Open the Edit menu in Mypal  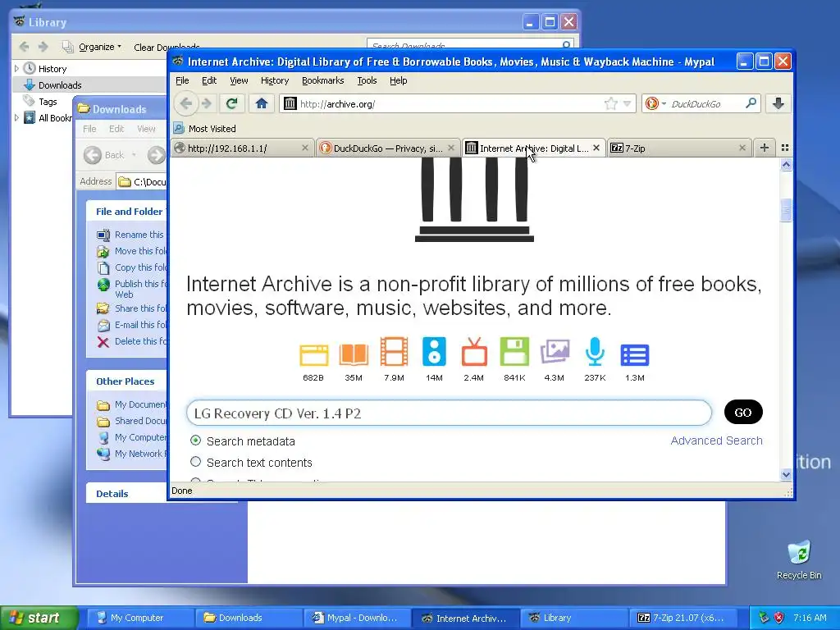209,80
